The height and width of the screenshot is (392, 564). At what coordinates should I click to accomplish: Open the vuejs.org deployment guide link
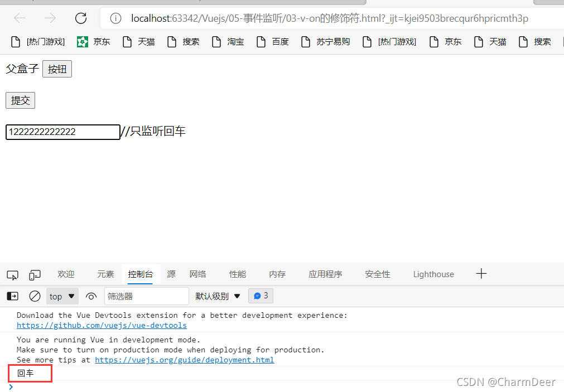[185, 360]
